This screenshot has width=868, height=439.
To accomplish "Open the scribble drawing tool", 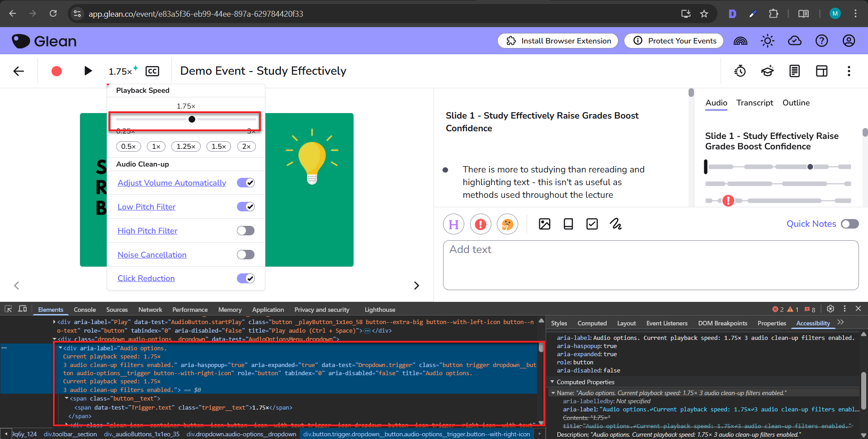I will click(615, 224).
